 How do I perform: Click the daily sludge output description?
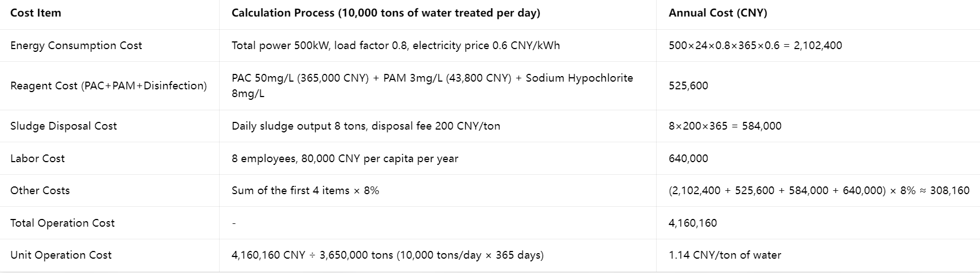point(366,126)
